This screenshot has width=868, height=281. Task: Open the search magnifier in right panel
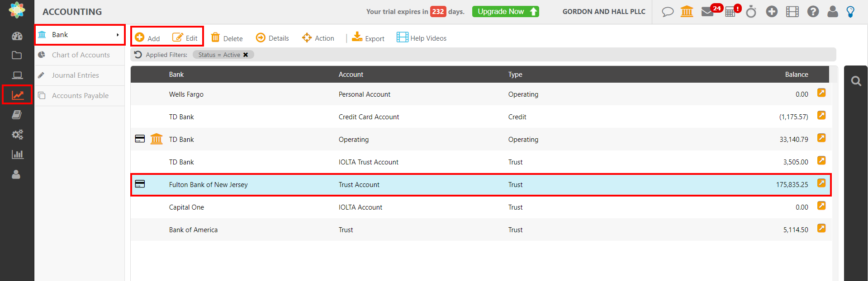[856, 81]
